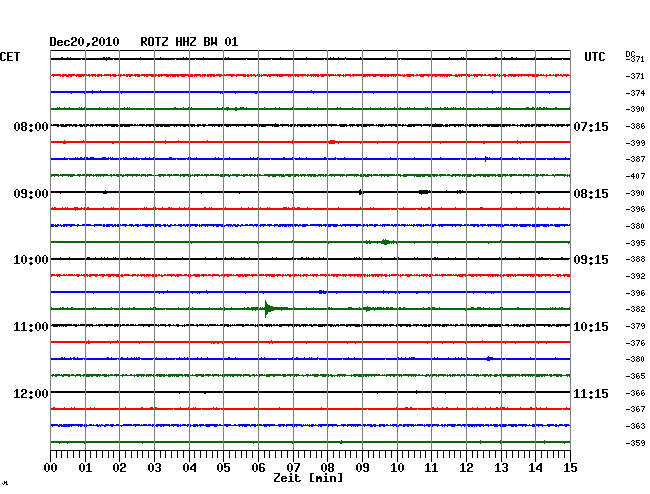Click the 11:15 UTC time label
This screenshot has height=494, width=650.
(591, 393)
